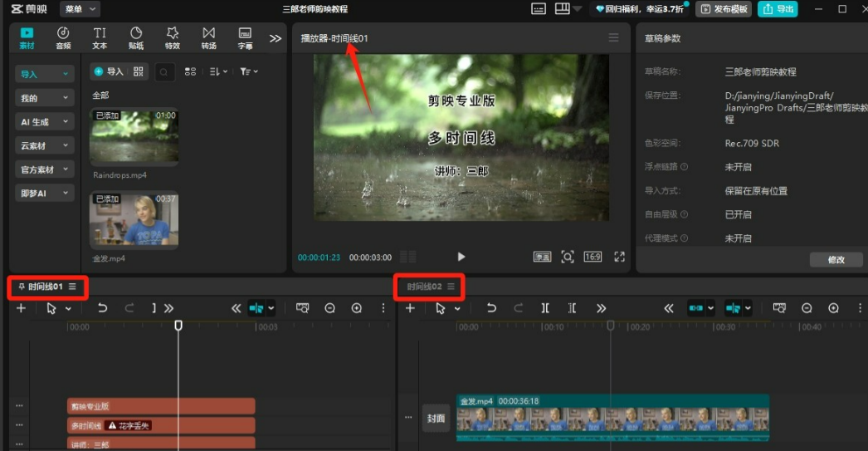
Task: Click the 发布模板 publish template button
Action: coord(724,9)
